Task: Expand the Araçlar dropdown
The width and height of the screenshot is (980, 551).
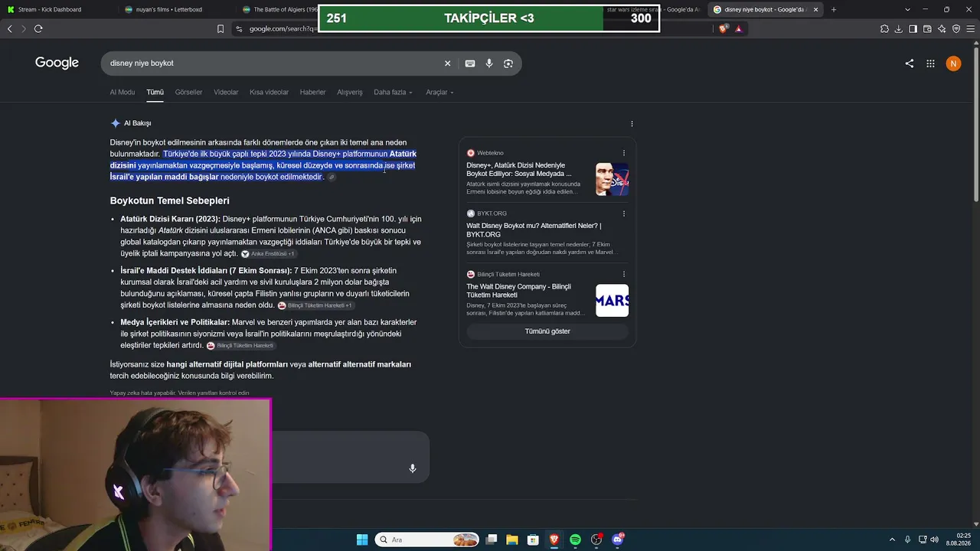Action: pos(439,93)
